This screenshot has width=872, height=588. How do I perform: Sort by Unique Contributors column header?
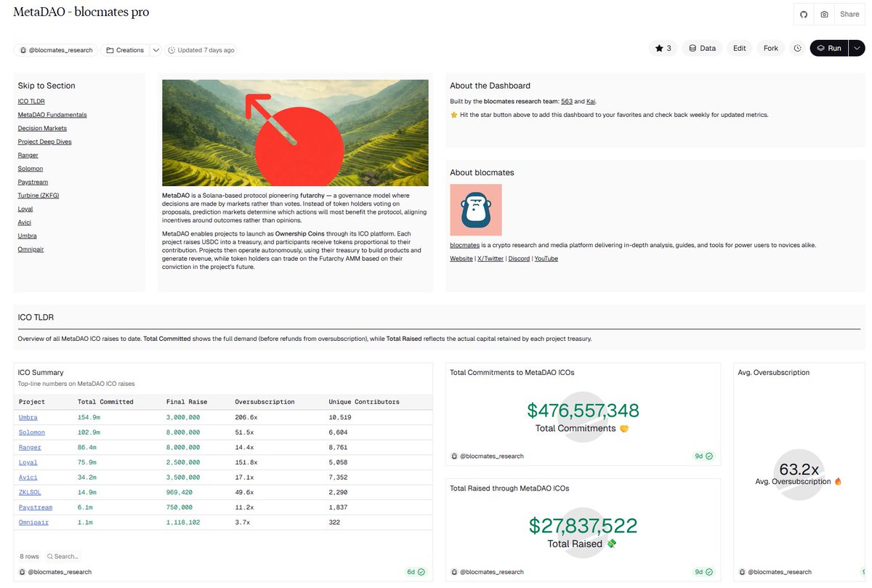(364, 402)
